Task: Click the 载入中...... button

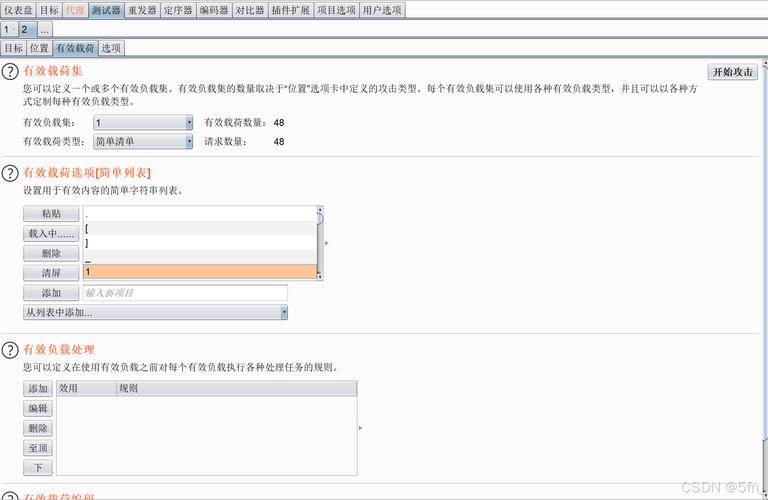Action: coord(51,233)
